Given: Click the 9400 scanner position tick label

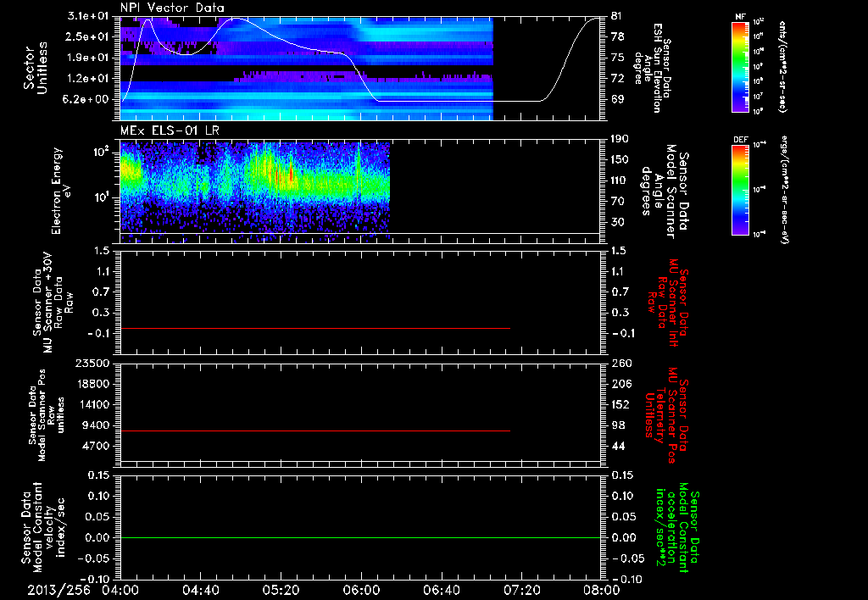Looking at the screenshot, I should [96, 425].
